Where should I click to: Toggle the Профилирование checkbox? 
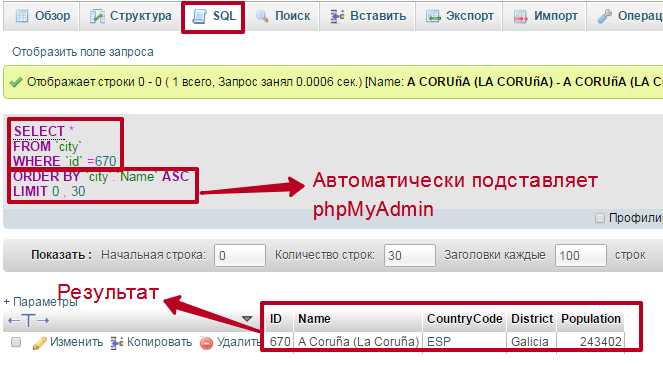tap(599, 218)
